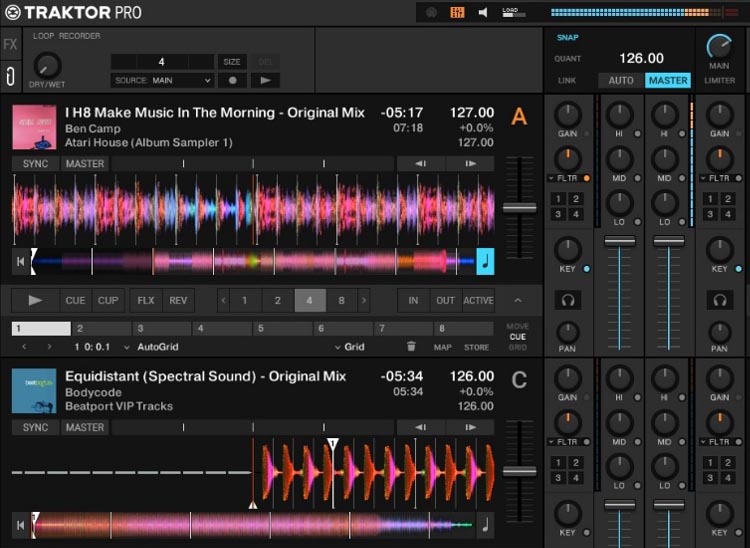
Task: Show smaller loop sizes left arrow
Action: [223, 300]
